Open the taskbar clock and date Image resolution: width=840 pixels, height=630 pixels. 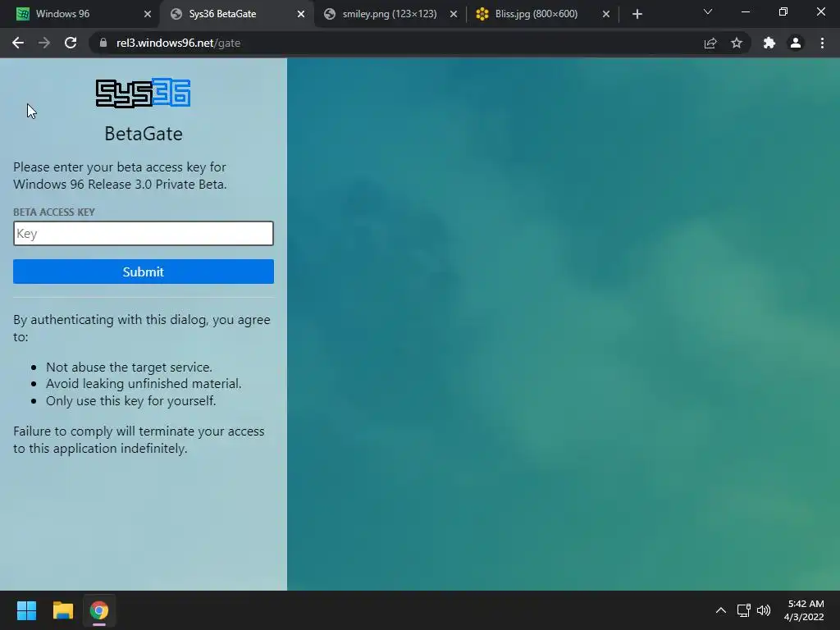pyautogui.click(x=804, y=610)
